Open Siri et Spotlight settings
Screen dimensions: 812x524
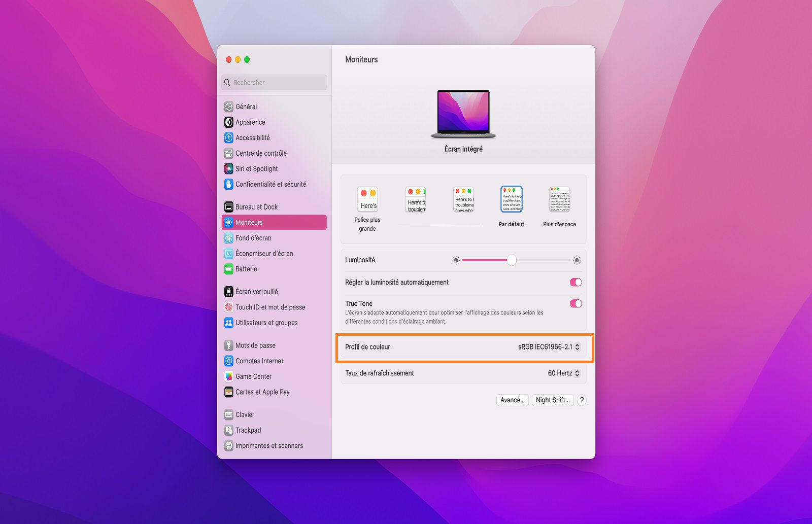point(274,169)
